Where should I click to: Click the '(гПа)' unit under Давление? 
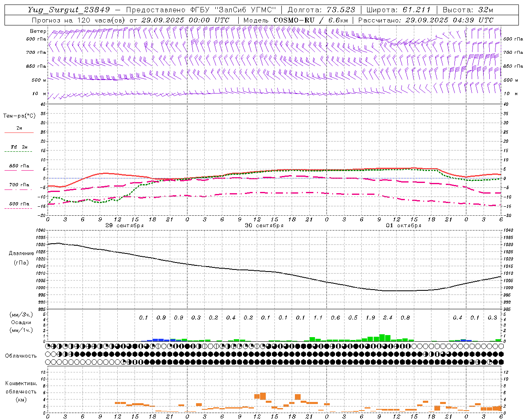21,263
